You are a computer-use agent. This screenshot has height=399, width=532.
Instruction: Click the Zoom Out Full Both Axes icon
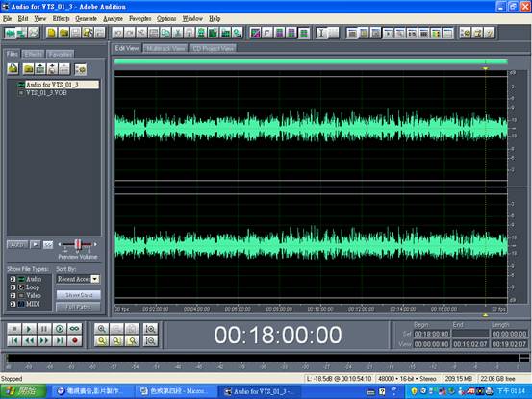click(132, 329)
